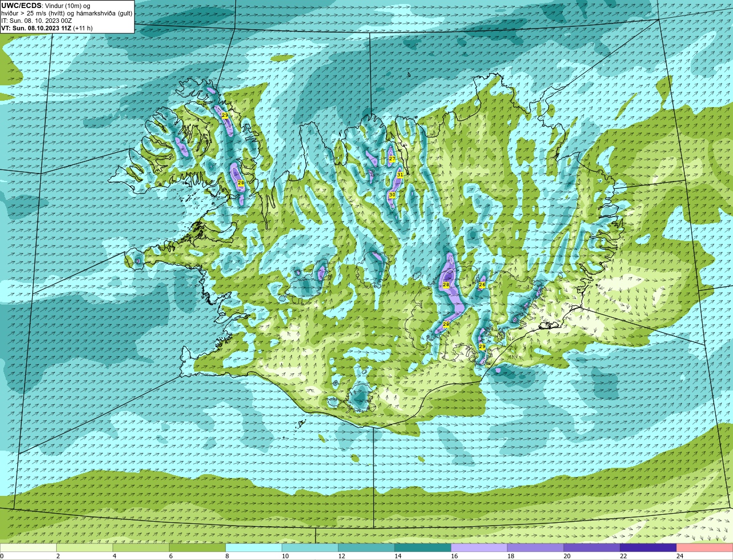The image size is (733, 560).
Task: Click the yellow '30' max gust marker
Action: [392, 195]
